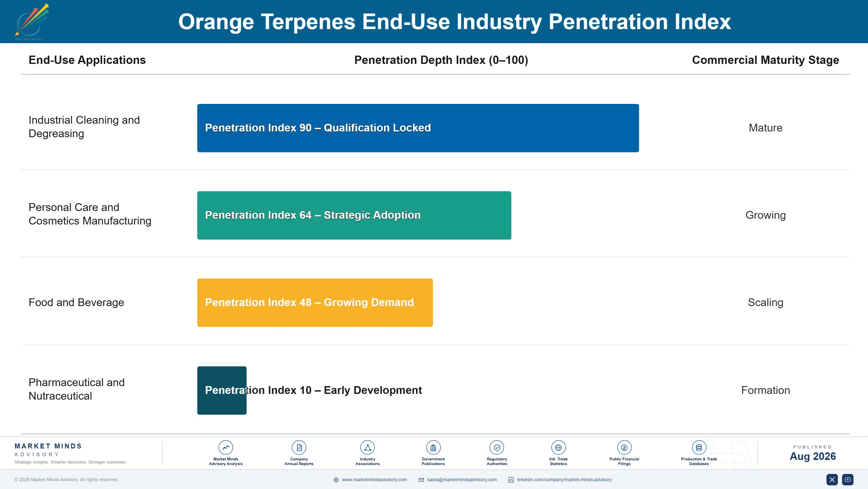Click the Production & Trade Databases icon
Image resolution: width=868 pixels, height=489 pixels.
point(699,447)
